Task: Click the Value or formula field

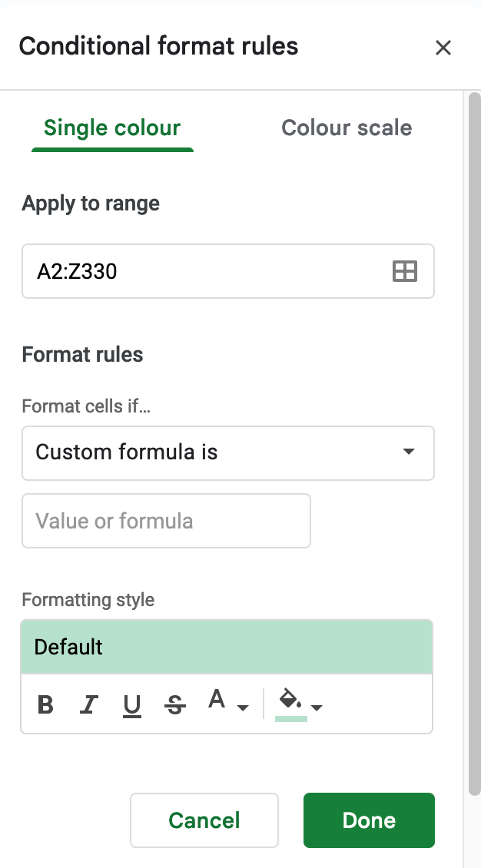Action: point(166,521)
